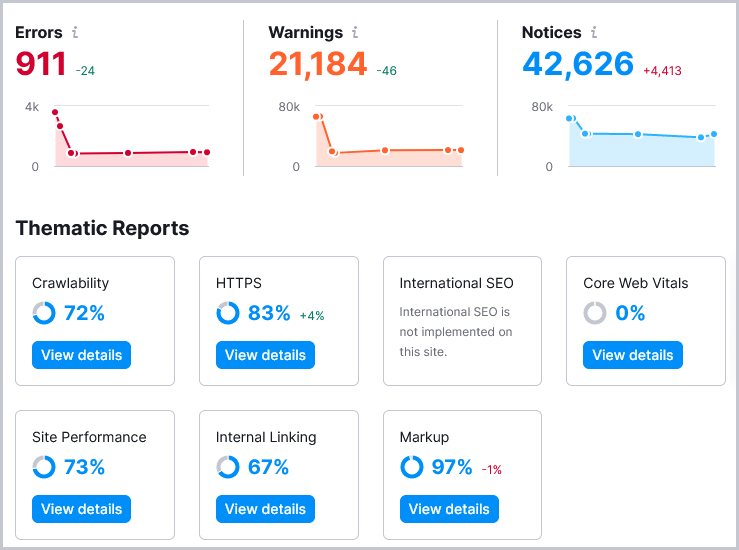The image size is (739, 550).
Task: Open Crawlability View details
Action: 81,355
